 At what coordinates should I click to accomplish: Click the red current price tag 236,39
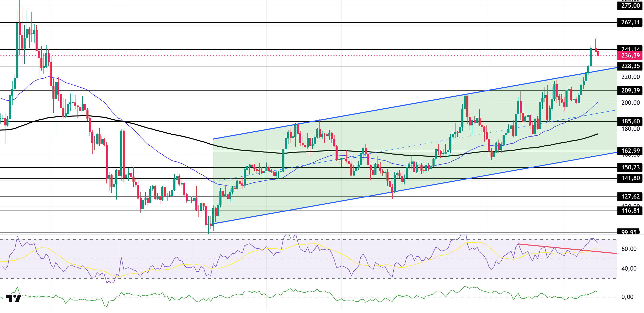[x=630, y=56]
